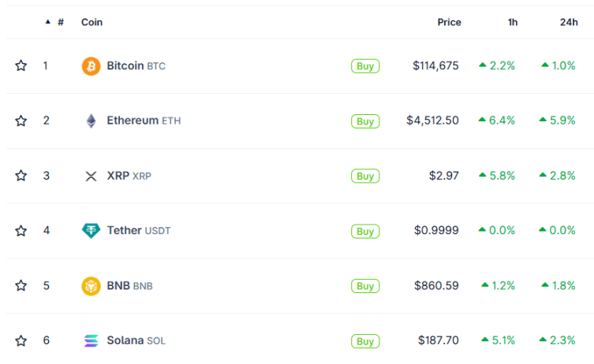Image resolution: width=594 pixels, height=364 pixels.
Task: Toggle favorite star for BNB
Action: [21, 285]
